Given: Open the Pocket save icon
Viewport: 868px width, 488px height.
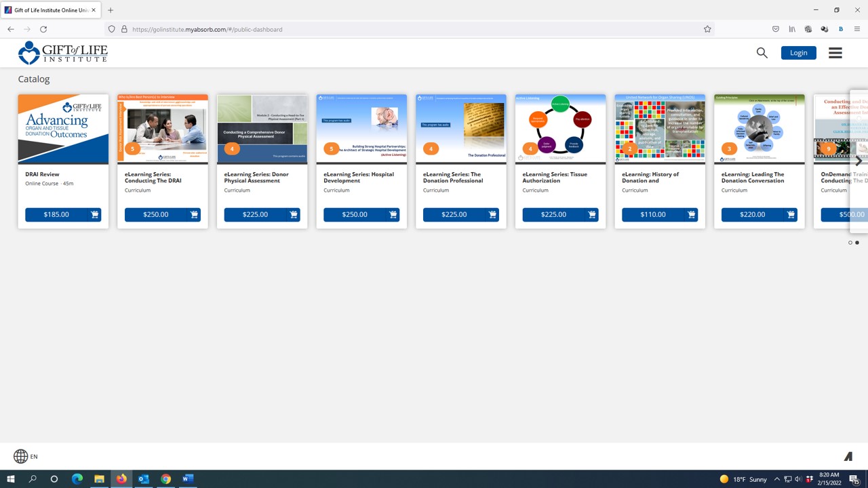Looking at the screenshot, I should [x=776, y=29].
